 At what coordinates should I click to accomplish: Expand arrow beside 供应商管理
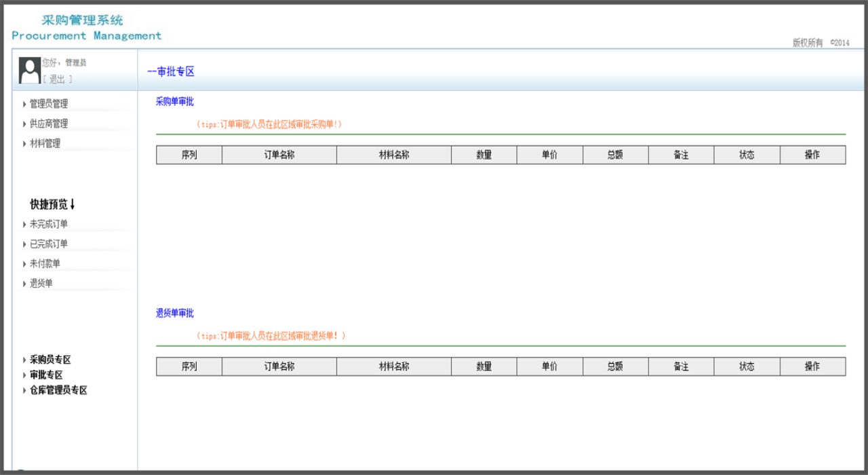point(25,124)
